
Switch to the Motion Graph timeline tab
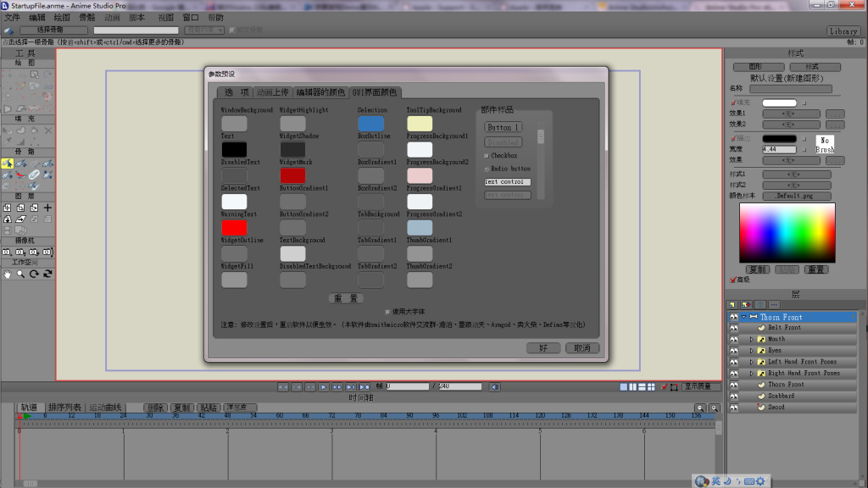[105, 408]
